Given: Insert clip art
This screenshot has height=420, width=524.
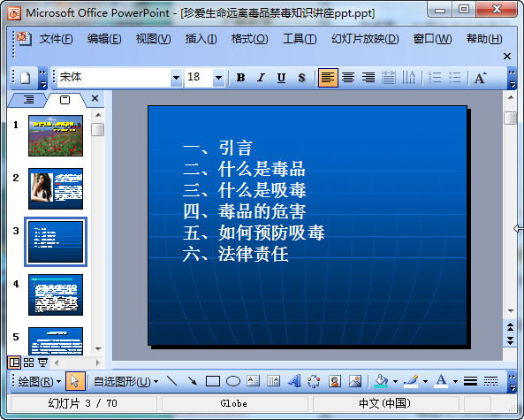Looking at the screenshot, I should [x=335, y=381].
